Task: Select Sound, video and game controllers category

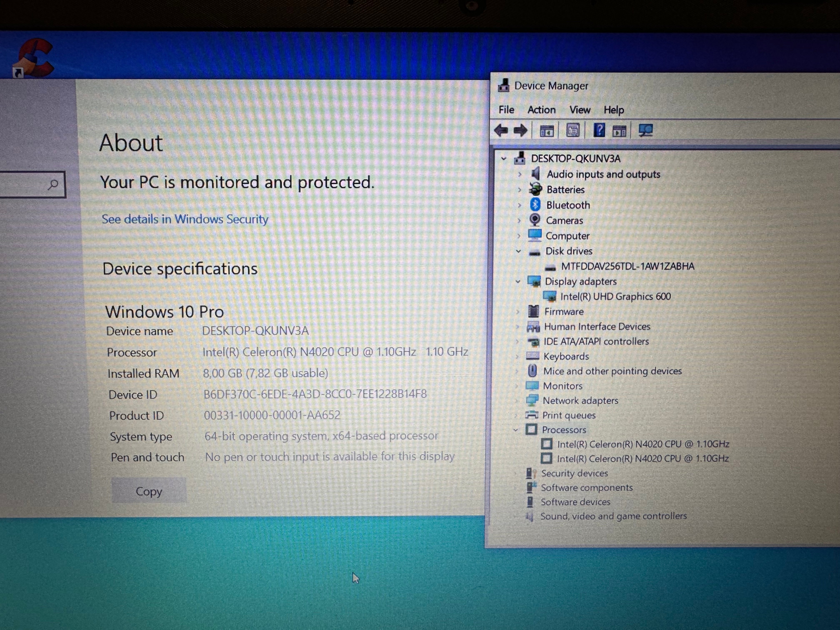Action: point(613,516)
